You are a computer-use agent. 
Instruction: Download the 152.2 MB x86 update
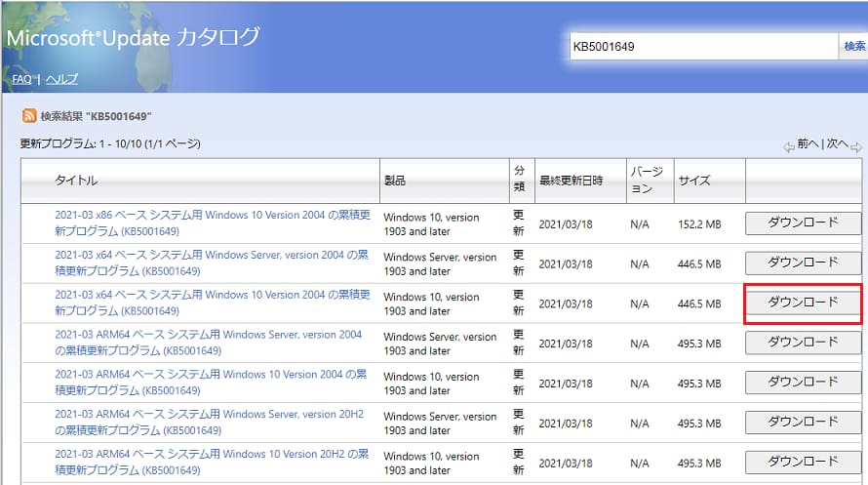(x=803, y=222)
